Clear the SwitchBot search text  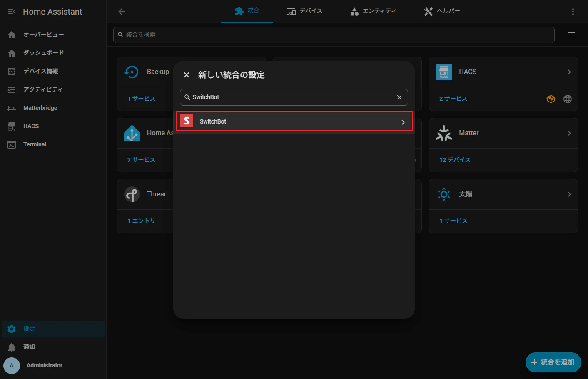coord(399,97)
